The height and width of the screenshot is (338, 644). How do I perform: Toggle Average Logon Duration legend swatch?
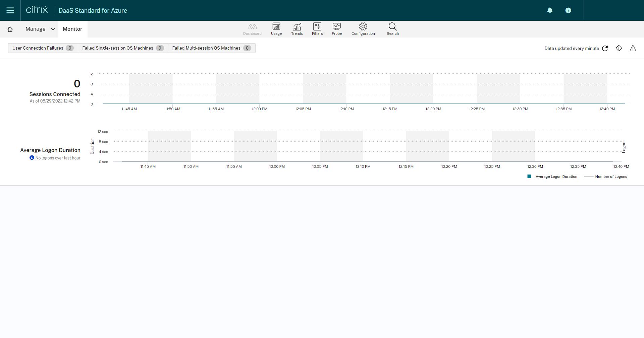[x=529, y=177]
